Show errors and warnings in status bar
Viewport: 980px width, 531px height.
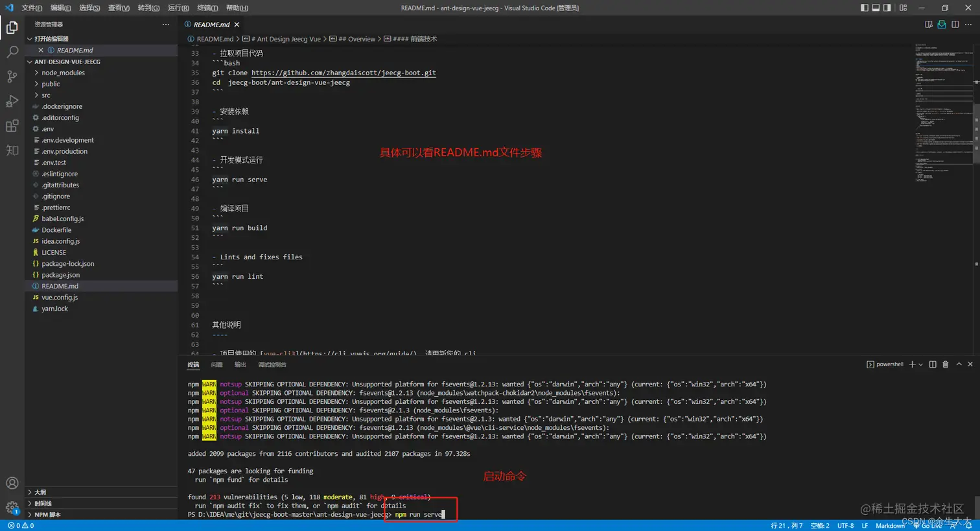coord(21,526)
